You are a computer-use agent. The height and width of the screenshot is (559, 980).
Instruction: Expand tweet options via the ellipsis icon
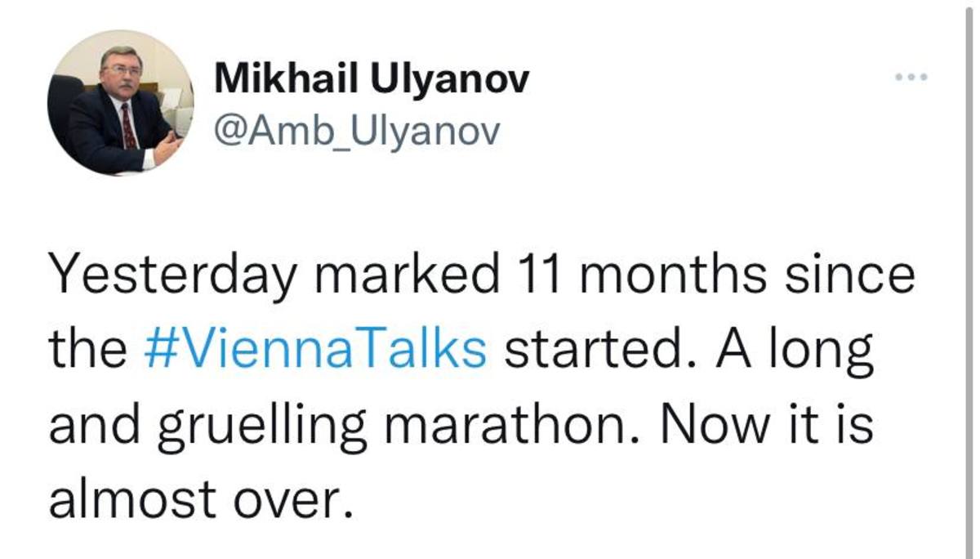911,78
